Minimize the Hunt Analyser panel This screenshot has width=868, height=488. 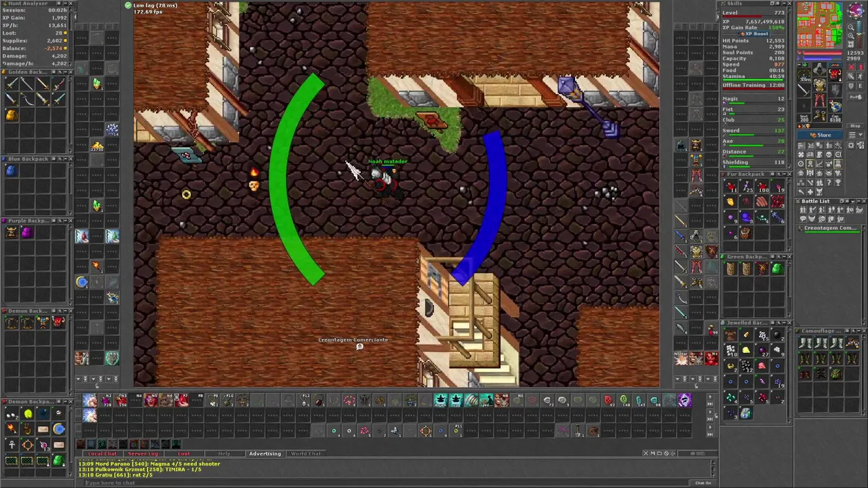(x=65, y=3)
